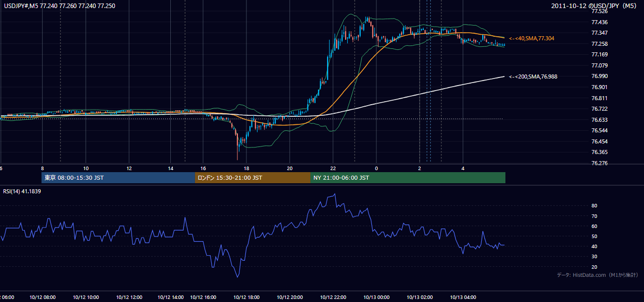Click price axis label 77.347

click(x=599, y=33)
